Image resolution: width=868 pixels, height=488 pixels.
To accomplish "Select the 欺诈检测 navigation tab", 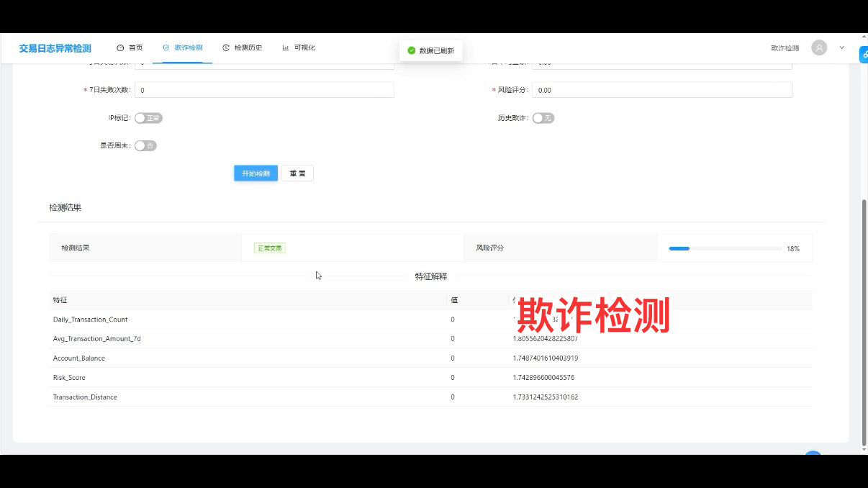I will coord(182,48).
